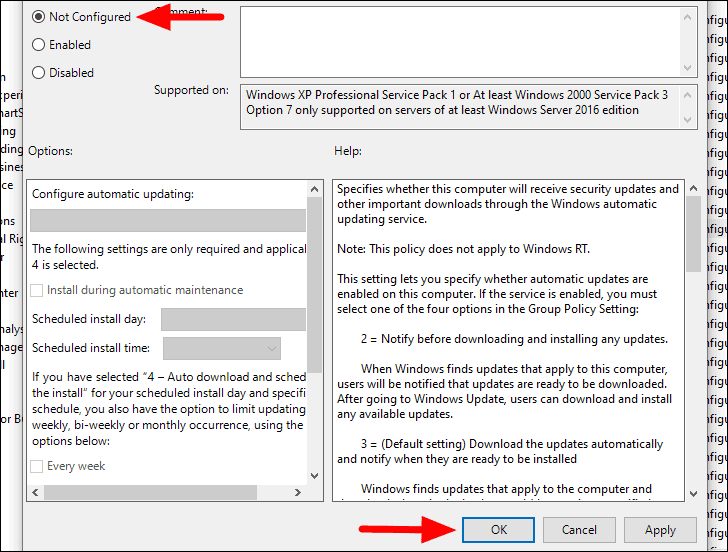
Task: Toggle Install during automatic maintenance checkbox
Action: tap(37, 291)
